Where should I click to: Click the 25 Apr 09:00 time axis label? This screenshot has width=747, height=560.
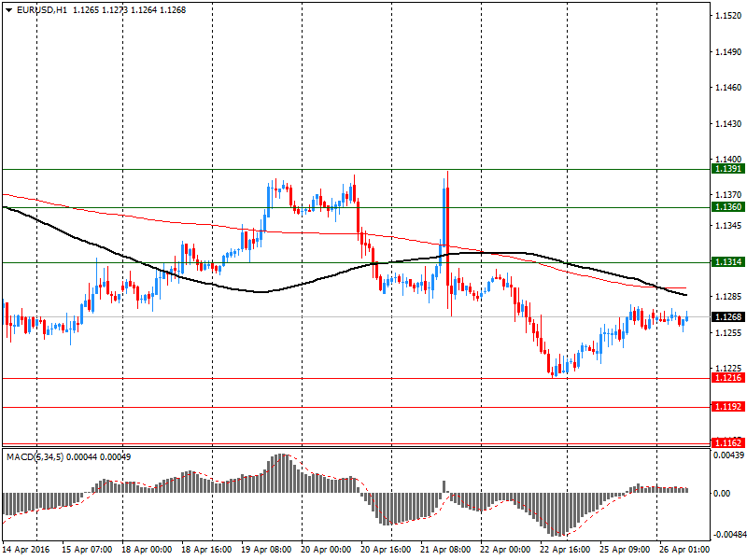[x=625, y=550]
